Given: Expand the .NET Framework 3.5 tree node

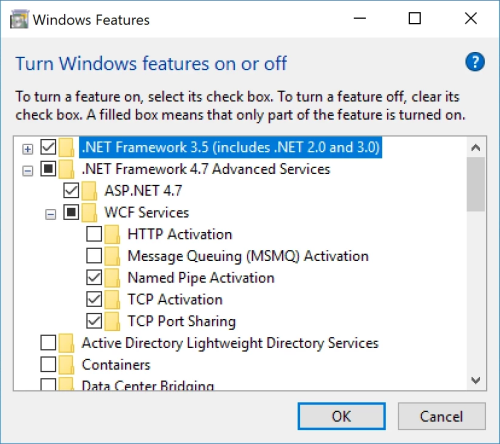Looking at the screenshot, I should pyautogui.click(x=28, y=149).
